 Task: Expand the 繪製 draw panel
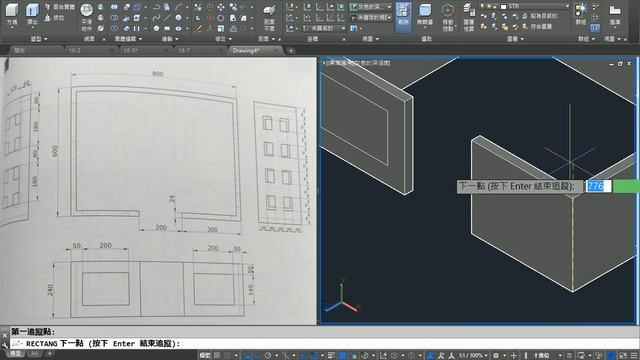[x=170, y=39]
